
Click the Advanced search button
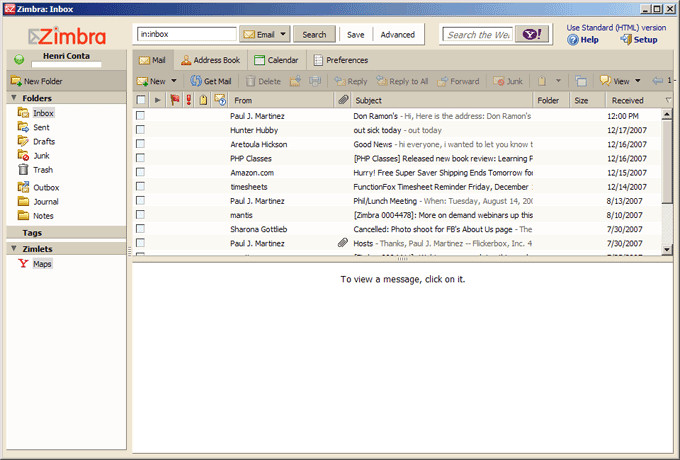[398, 34]
